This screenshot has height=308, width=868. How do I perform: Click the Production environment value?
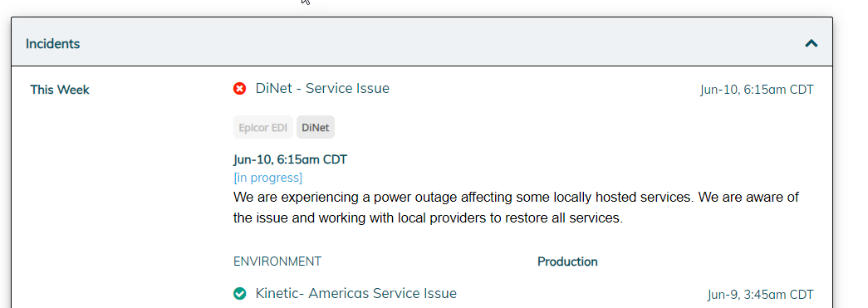point(567,262)
